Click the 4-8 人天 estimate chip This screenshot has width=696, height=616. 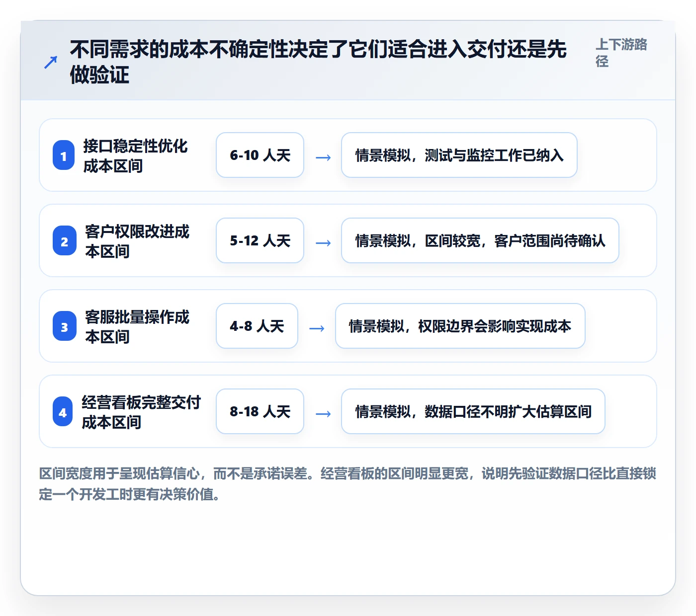(x=257, y=326)
